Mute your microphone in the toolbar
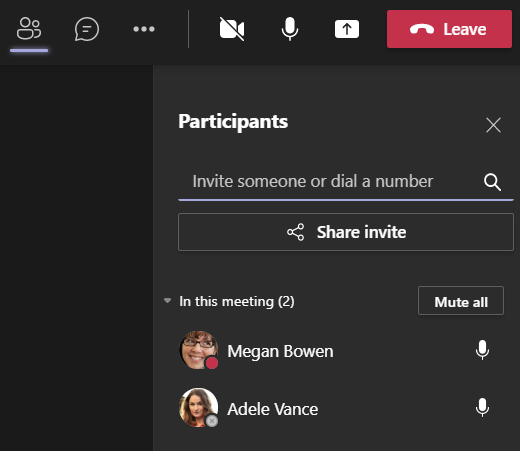The width and height of the screenshot is (520, 451). (x=290, y=29)
